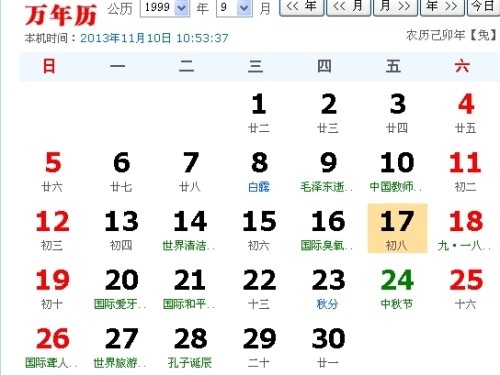The width and height of the screenshot is (500, 375).
Task: Click the Thursday header 四
Action: coord(324,66)
